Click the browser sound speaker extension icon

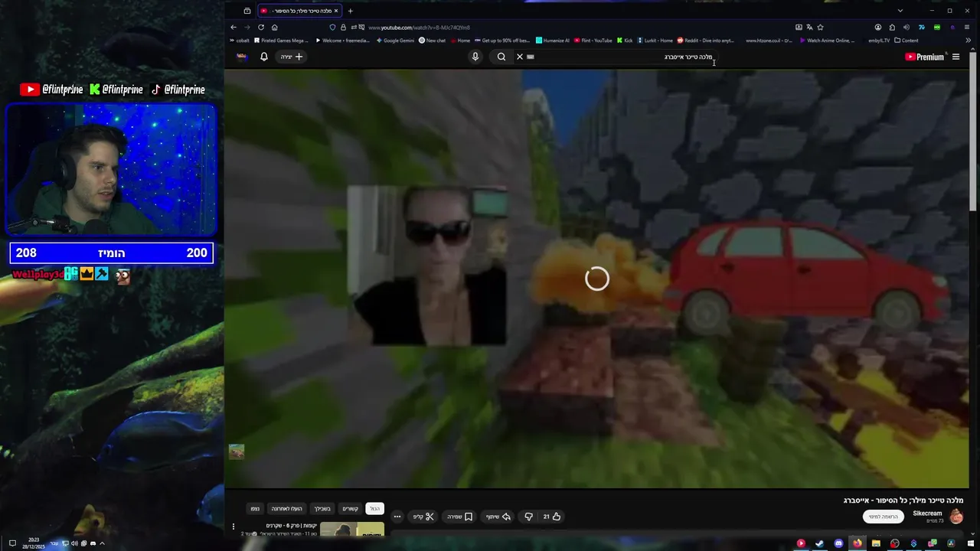pyautogui.click(x=906, y=28)
